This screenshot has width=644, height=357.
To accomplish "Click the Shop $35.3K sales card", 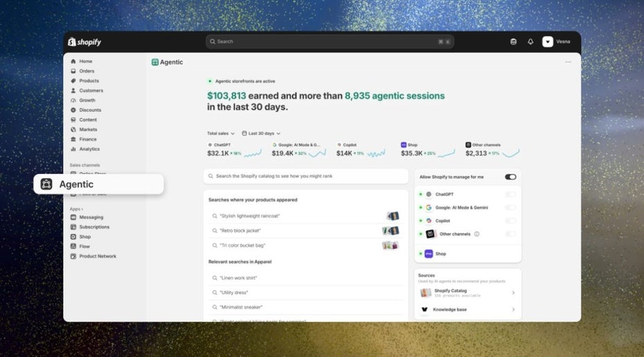I will pos(428,150).
